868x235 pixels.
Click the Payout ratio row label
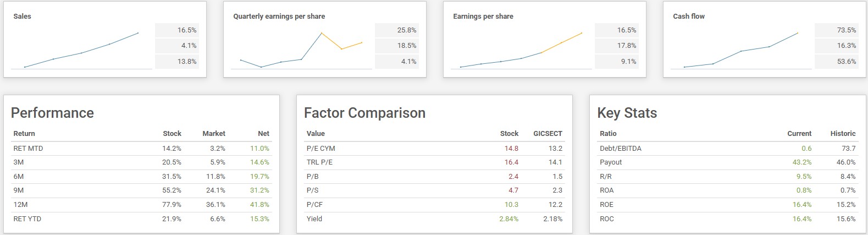point(611,162)
